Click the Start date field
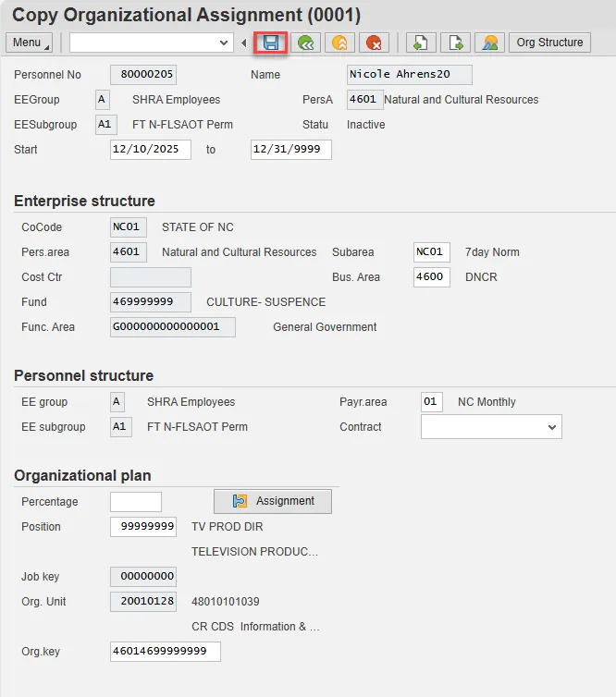This screenshot has height=697, width=616. coord(150,150)
